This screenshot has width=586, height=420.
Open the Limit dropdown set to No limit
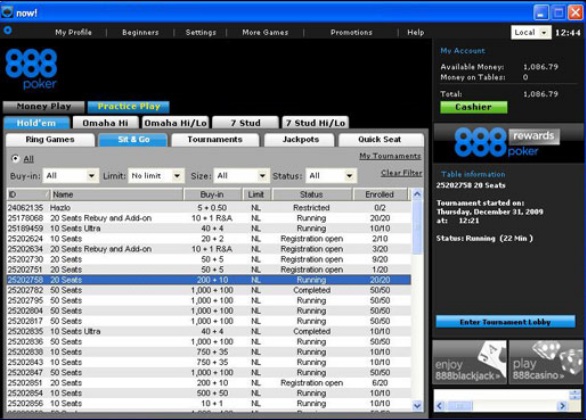pos(156,176)
